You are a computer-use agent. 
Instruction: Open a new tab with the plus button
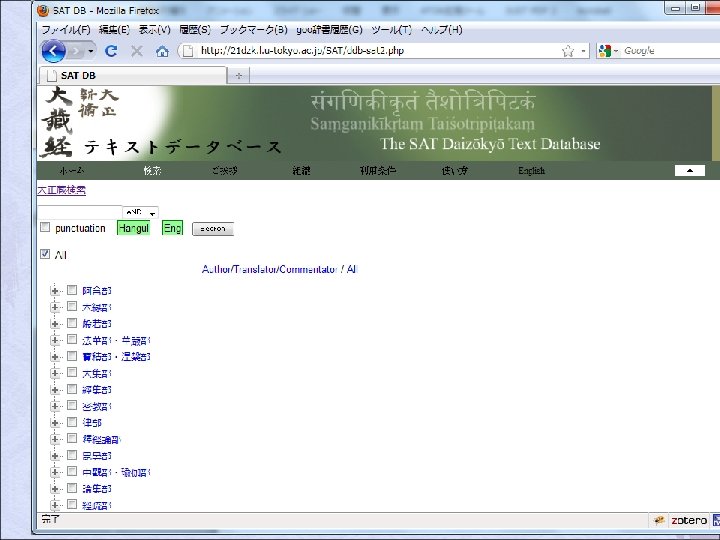(239, 76)
